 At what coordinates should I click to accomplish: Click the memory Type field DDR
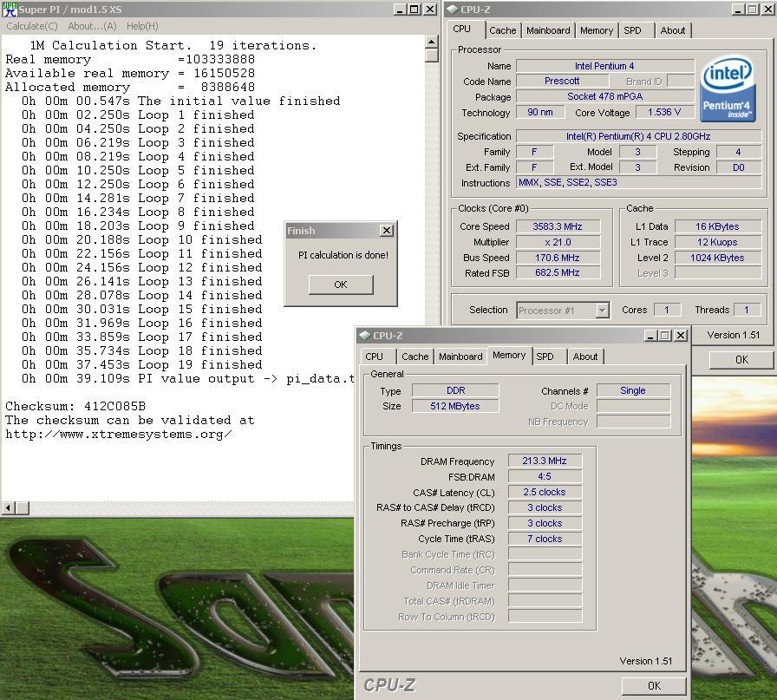[x=455, y=390]
